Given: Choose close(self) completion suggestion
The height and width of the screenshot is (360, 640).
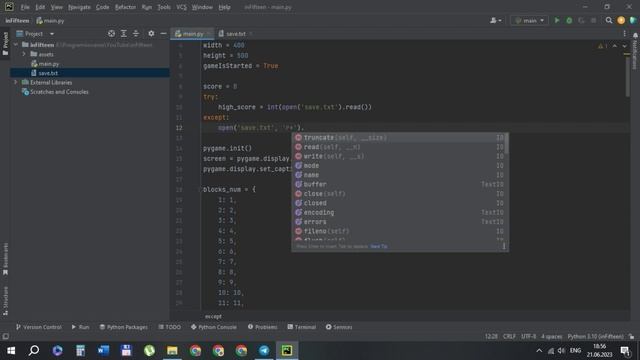Looking at the screenshot, I should [x=399, y=194].
